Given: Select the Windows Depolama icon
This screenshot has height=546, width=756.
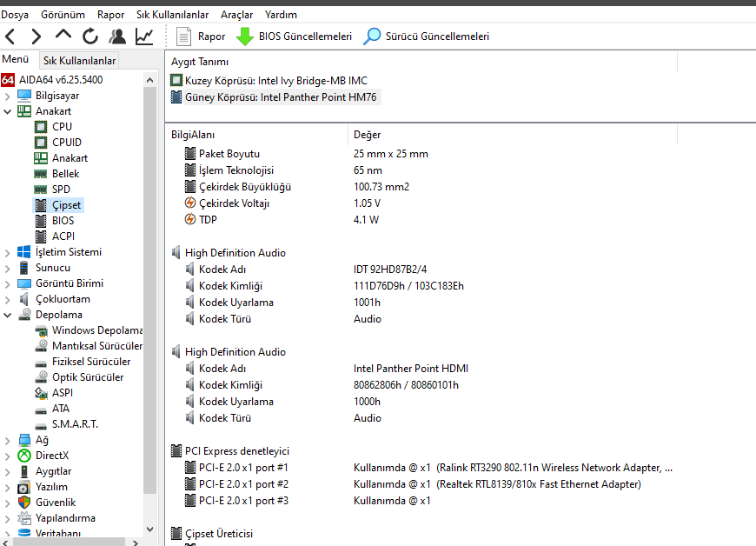Looking at the screenshot, I should [x=42, y=330].
